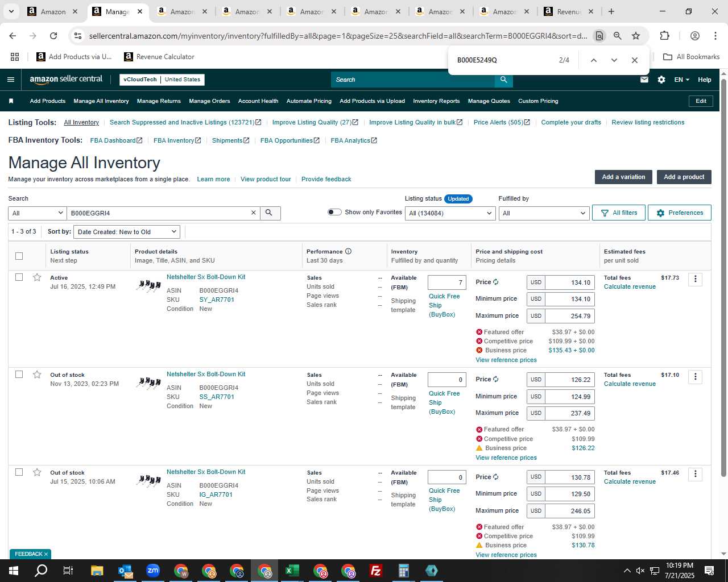Image resolution: width=728 pixels, height=582 pixels.
Task: Edit Maximum price field 254.79
Action: (x=570, y=316)
